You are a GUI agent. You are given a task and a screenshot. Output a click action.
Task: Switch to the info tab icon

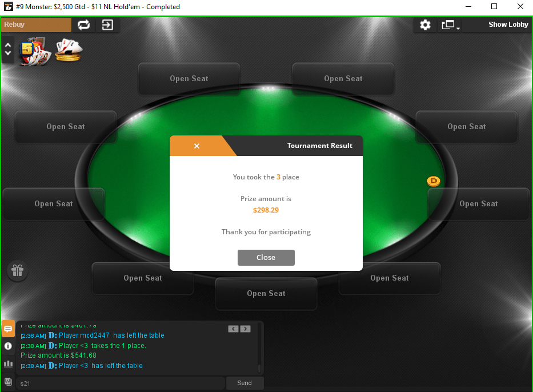coord(8,346)
